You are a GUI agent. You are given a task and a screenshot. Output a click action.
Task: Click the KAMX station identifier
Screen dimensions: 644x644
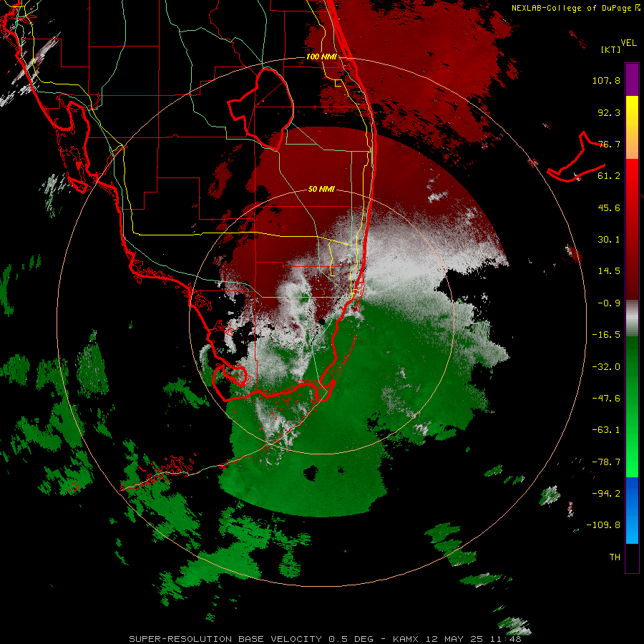tap(406, 639)
